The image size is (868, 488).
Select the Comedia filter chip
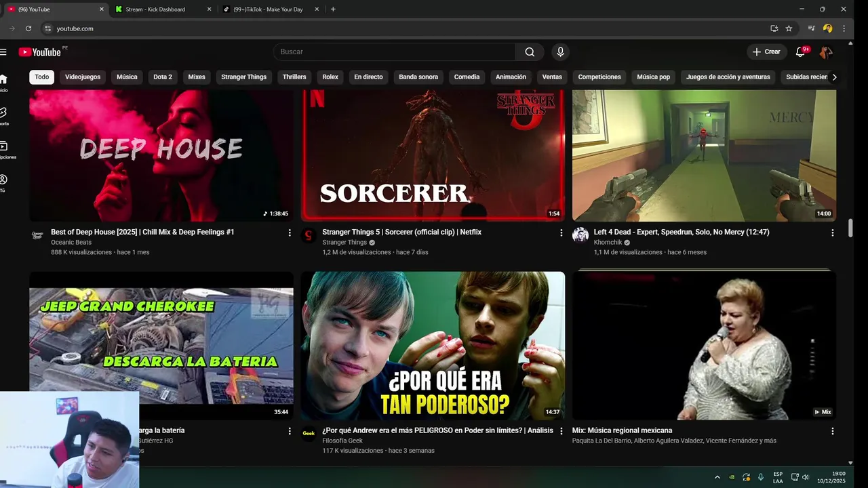[x=467, y=77]
